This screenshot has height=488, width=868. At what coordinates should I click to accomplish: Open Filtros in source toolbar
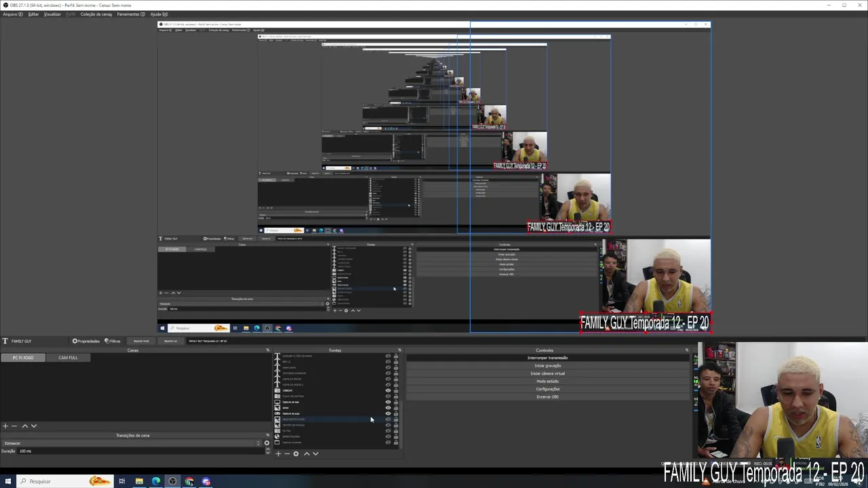click(113, 341)
